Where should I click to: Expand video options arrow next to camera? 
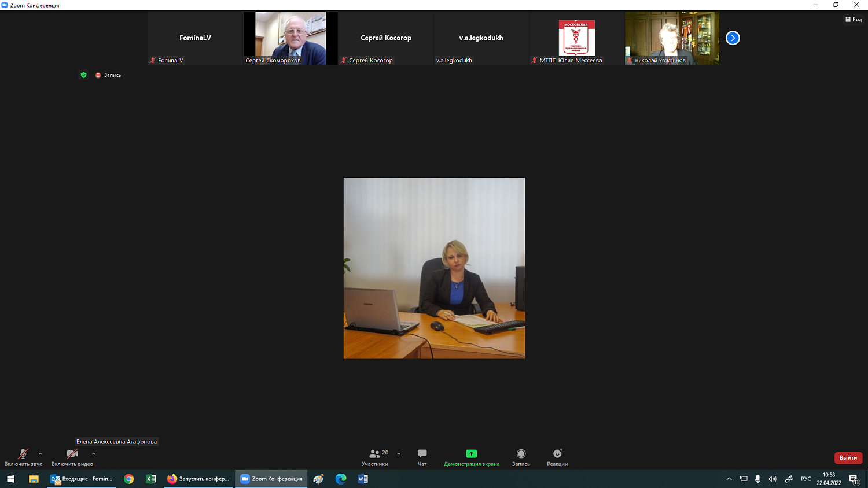pos(94,454)
